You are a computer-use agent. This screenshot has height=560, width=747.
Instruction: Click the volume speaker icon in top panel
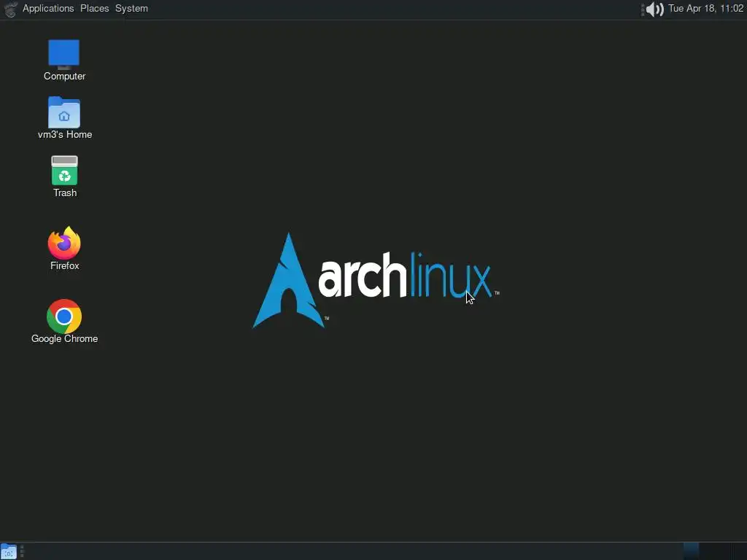[654, 9]
